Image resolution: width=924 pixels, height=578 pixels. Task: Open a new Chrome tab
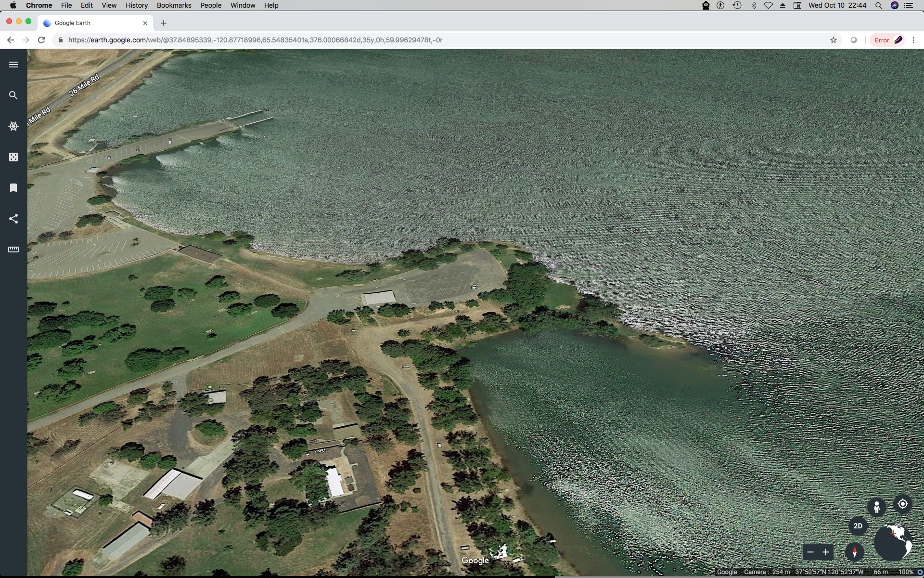pos(164,23)
